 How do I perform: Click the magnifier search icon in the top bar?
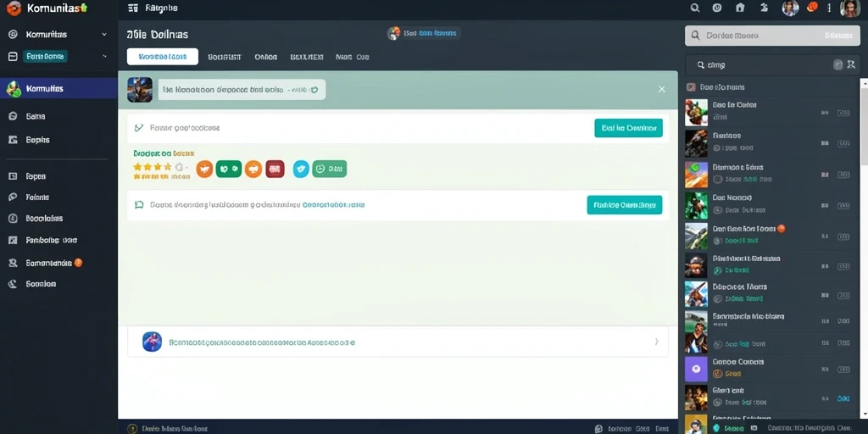[x=695, y=8]
